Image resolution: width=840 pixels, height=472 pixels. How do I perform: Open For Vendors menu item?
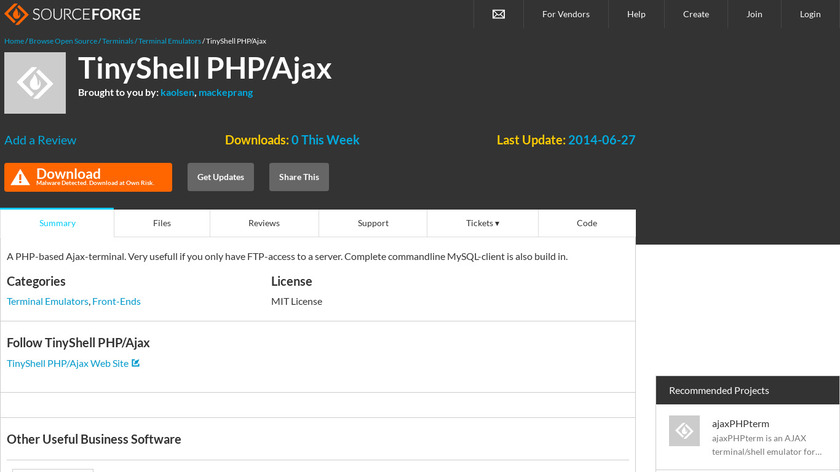coord(566,14)
